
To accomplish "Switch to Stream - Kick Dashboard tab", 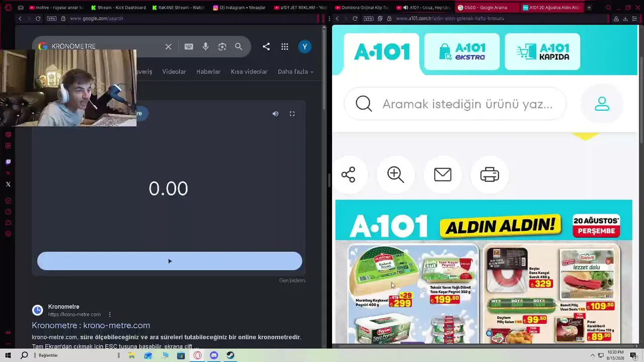I will pyautogui.click(x=118, y=8).
